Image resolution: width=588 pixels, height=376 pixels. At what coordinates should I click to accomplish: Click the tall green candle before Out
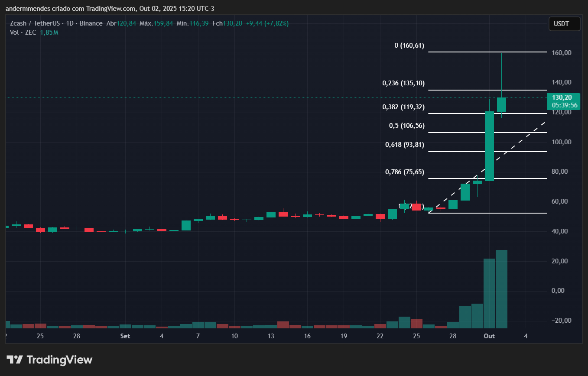tap(489, 146)
